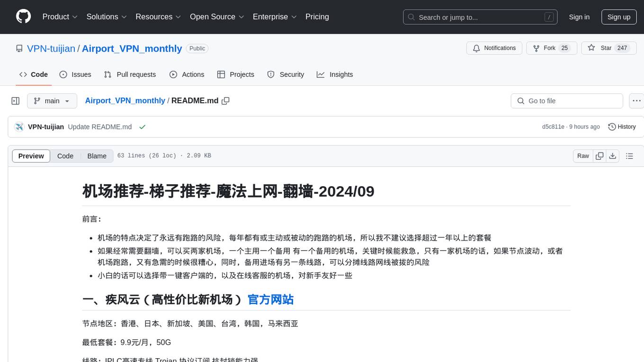
Task: Open the VPN-tuijian commit author avatar
Action: (19, 127)
